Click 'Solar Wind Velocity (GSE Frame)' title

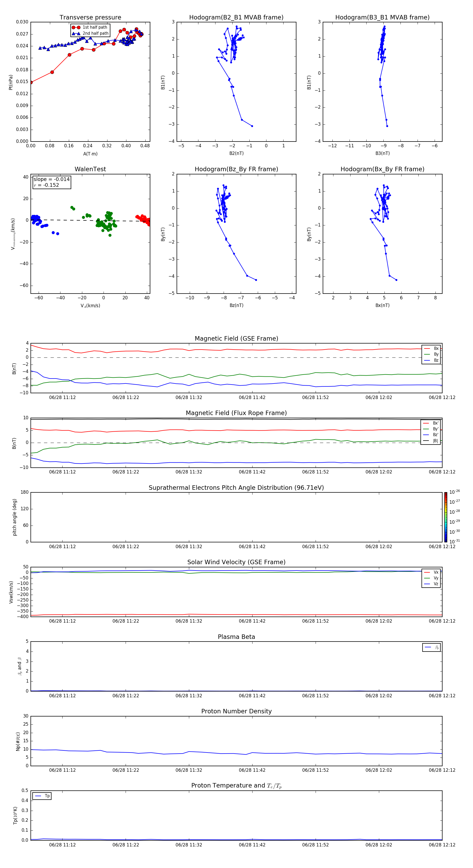tap(236, 562)
